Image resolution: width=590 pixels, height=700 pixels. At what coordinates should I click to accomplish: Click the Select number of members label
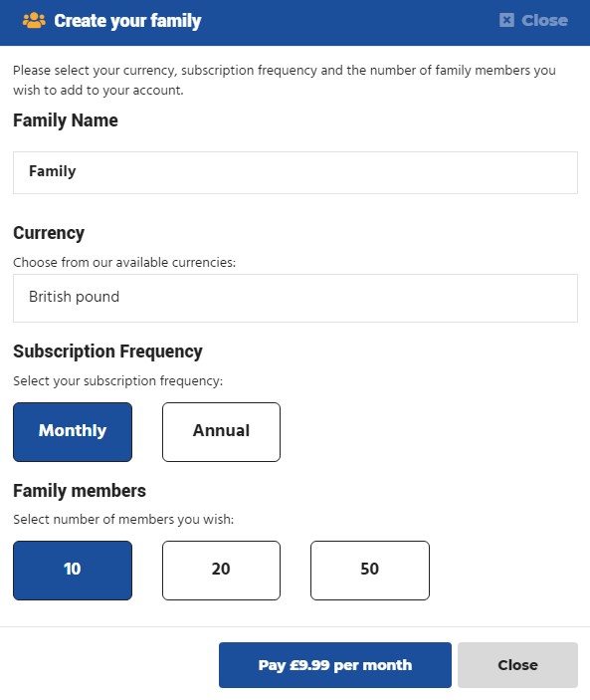tap(123, 519)
